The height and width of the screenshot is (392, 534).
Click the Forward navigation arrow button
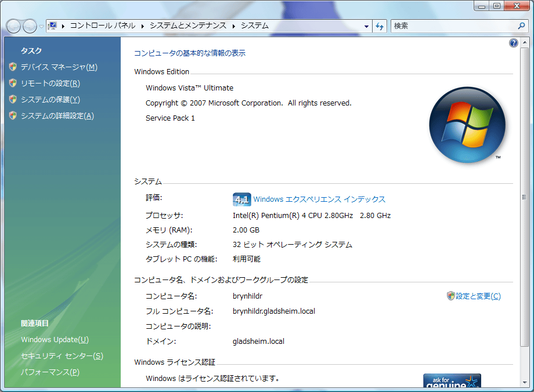tap(30, 26)
